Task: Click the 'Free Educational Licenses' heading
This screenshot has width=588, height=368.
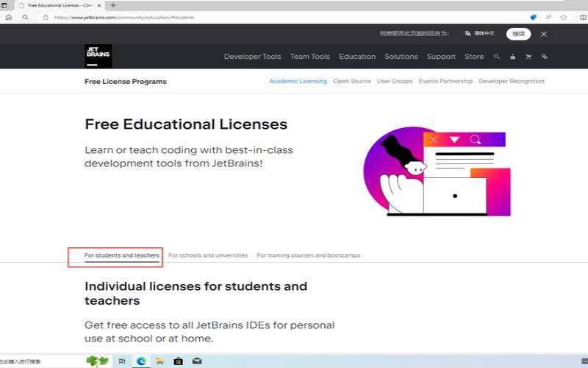Action: (186, 124)
